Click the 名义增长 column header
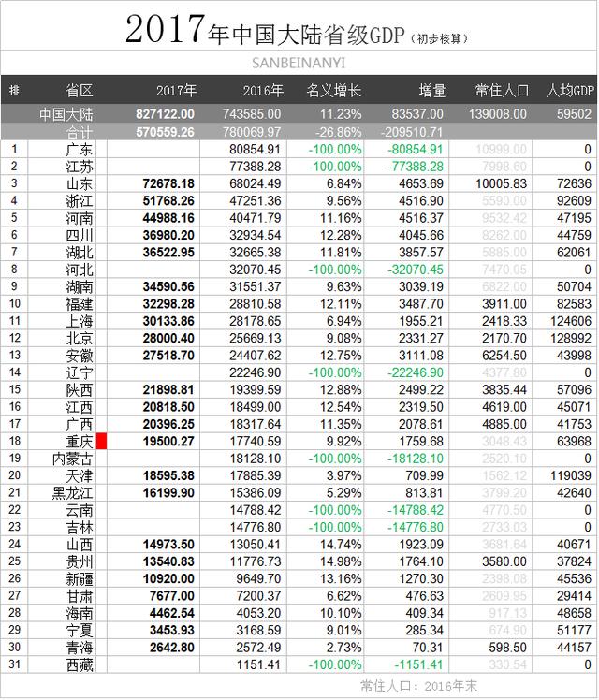The width and height of the screenshot is (599, 700). pos(334,91)
